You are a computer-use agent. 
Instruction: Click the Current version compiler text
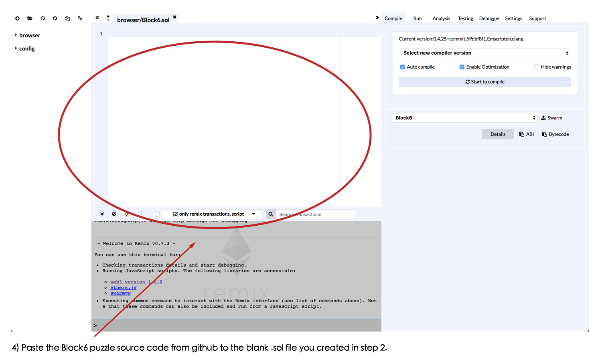[461, 39]
